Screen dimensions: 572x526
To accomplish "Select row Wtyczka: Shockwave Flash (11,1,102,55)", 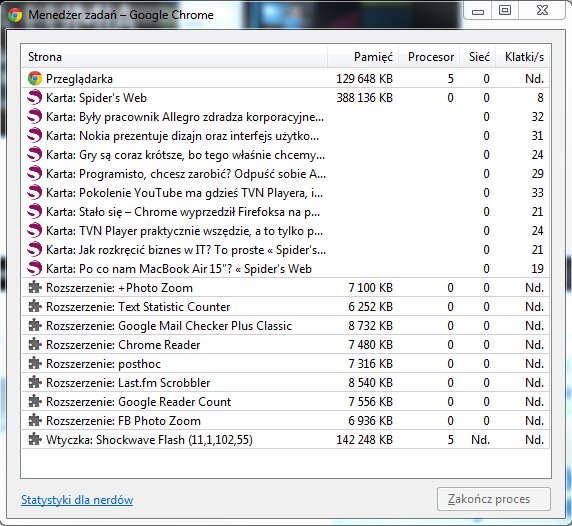I will pos(286,439).
